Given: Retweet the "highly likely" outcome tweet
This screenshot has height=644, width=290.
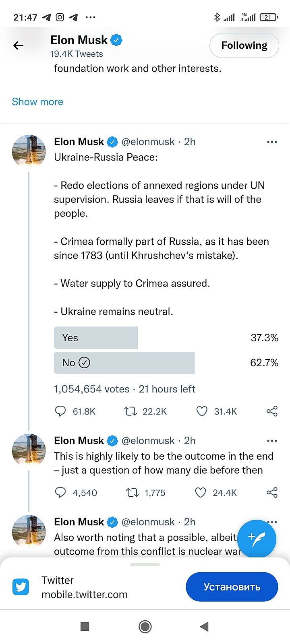Looking at the screenshot, I should 133,493.
